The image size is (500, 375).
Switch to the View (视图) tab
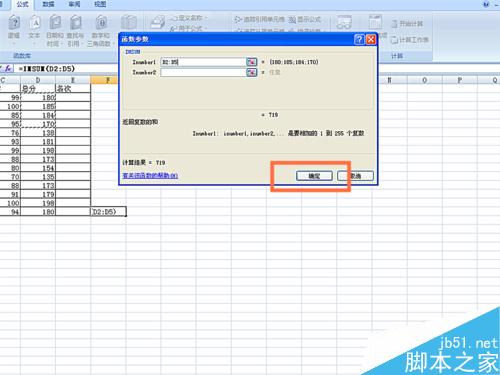pyautogui.click(x=100, y=4)
